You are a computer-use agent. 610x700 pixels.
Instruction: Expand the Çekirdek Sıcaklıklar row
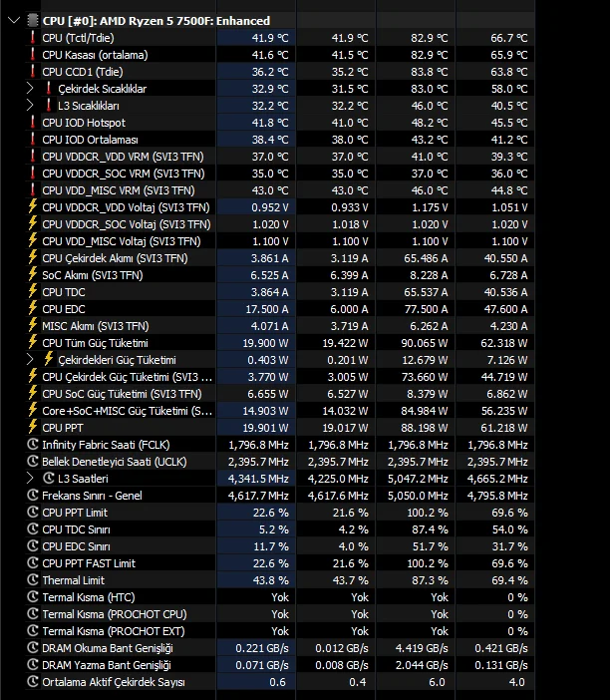pos(30,89)
